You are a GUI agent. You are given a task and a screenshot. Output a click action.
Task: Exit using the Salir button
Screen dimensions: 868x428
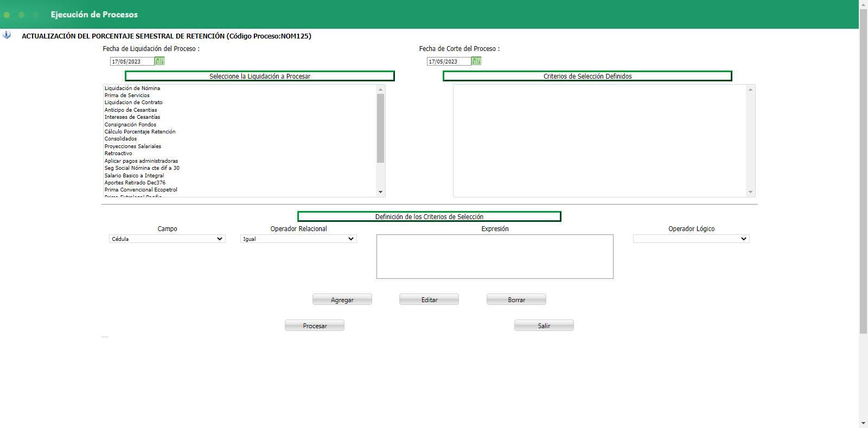[544, 325]
